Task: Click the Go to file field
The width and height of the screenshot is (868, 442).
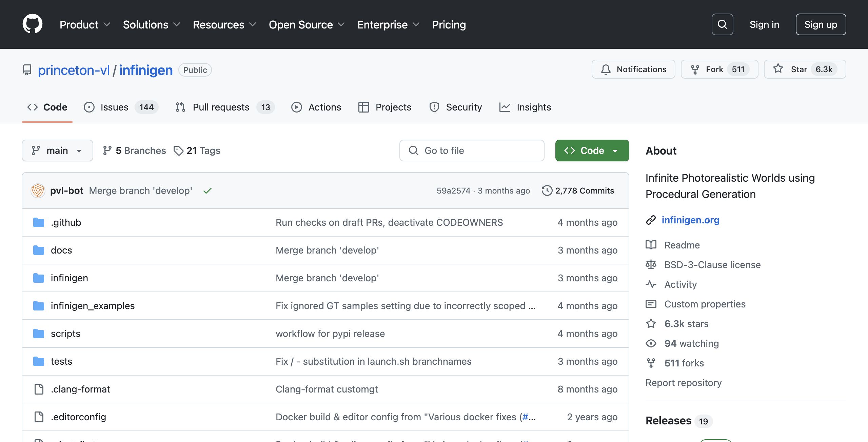Action: point(472,150)
